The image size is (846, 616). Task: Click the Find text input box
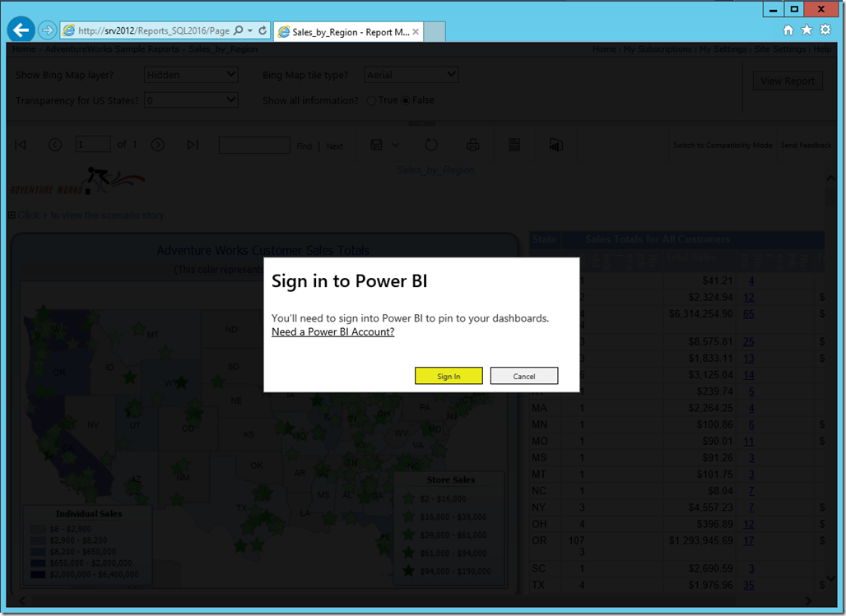point(254,145)
